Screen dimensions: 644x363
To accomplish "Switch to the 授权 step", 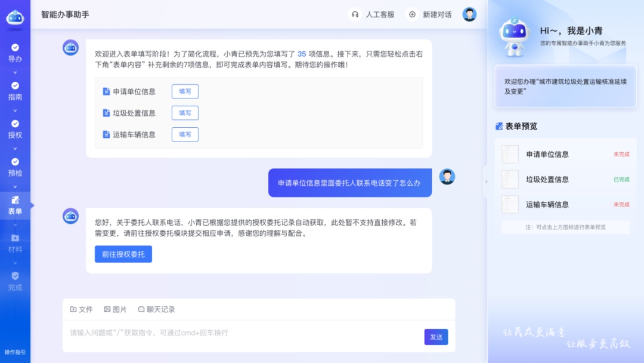I will tap(15, 129).
